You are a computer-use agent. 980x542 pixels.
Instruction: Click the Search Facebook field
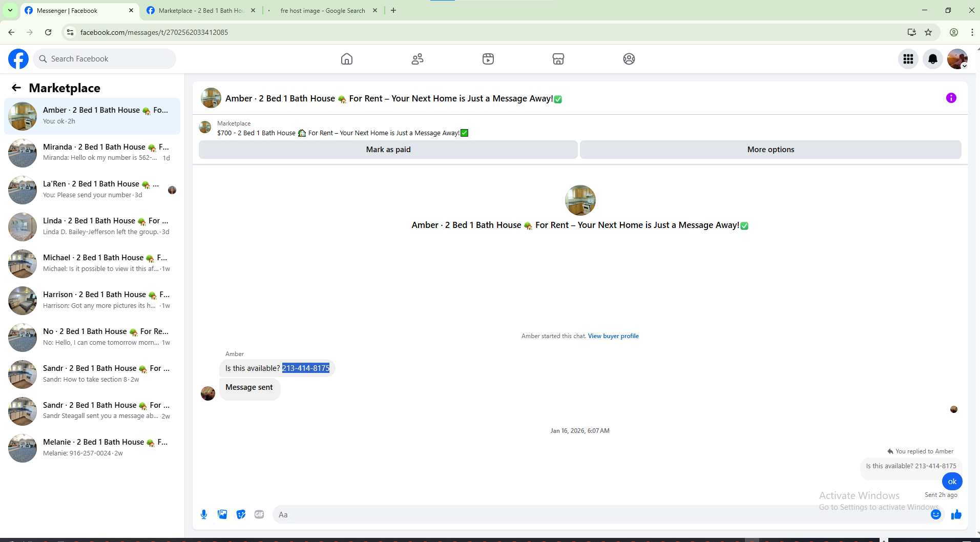coord(105,59)
